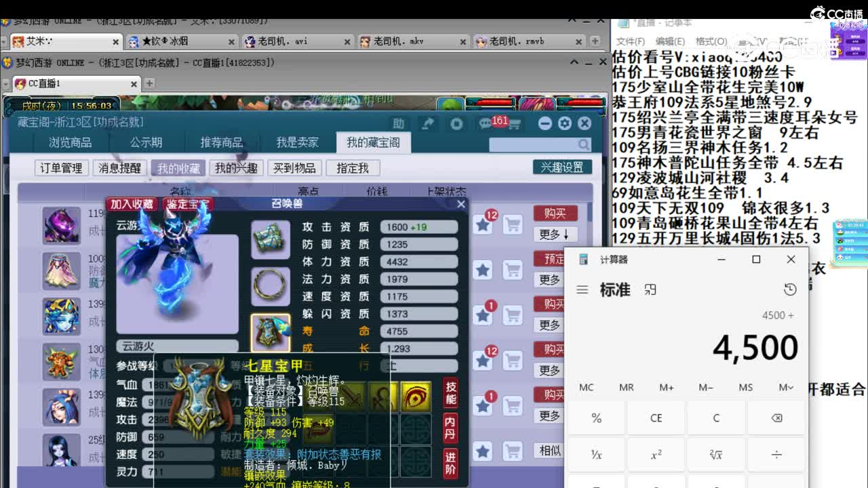Switch to 我是卖家 tab

297,142
